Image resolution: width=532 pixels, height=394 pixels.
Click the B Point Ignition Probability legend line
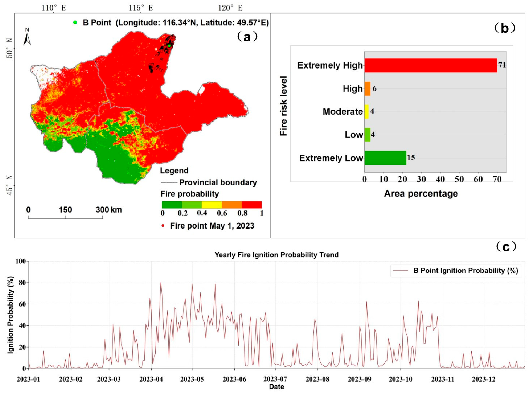(401, 270)
